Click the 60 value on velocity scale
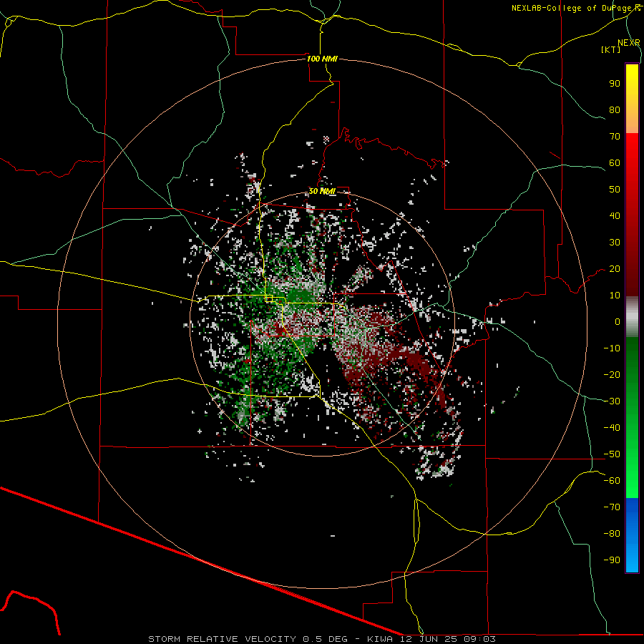Screen dimensions: 644x644 tap(615, 162)
